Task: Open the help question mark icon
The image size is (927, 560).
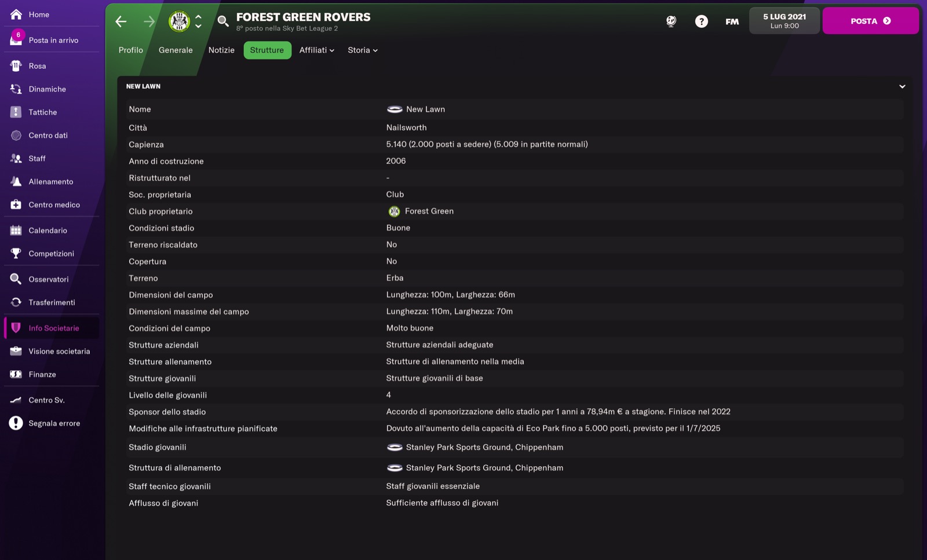Action: [701, 21]
